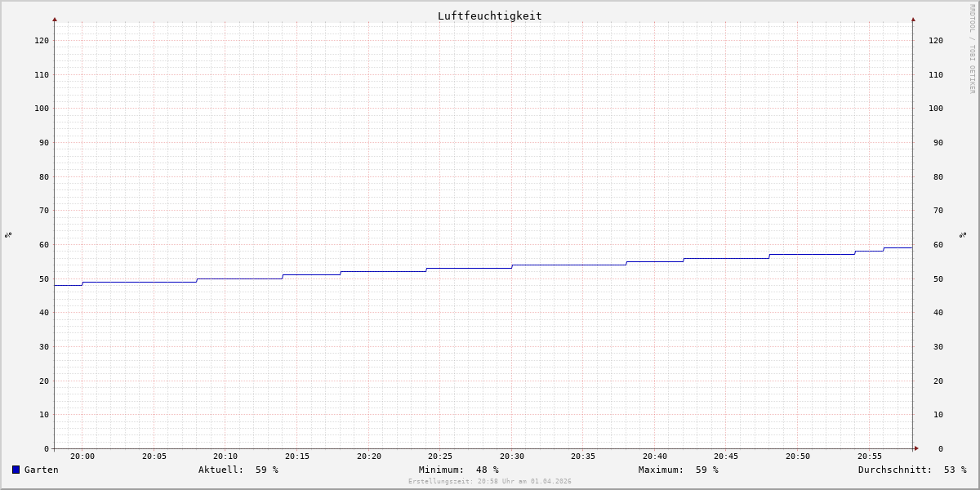Image resolution: width=980 pixels, height=490 pixels.
Task: Click the Garten legend label
Action: point(41,470)
